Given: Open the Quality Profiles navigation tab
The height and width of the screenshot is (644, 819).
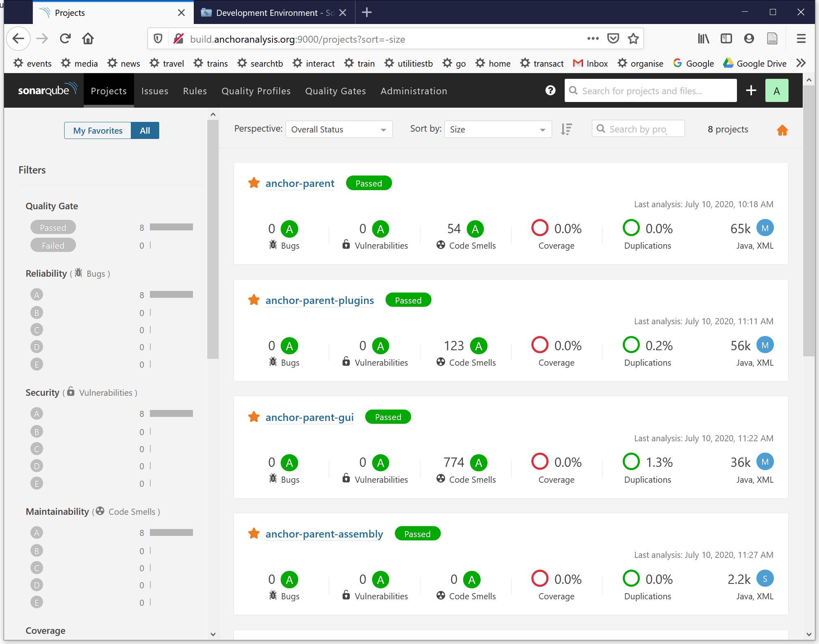Looking at the screenshot, I should [256, 91].
